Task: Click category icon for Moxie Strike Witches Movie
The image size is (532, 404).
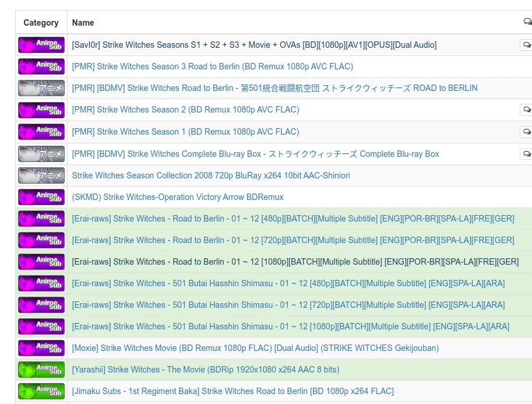Action: (41, 348)
